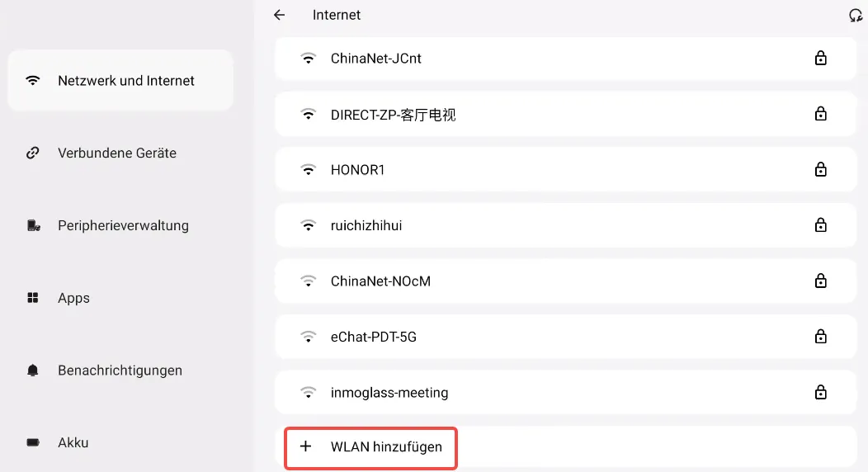Viewport: 868px width, 472px height.
Task: Click the lock icon for eChat-PDT-5G
Action: coord(820,337)
